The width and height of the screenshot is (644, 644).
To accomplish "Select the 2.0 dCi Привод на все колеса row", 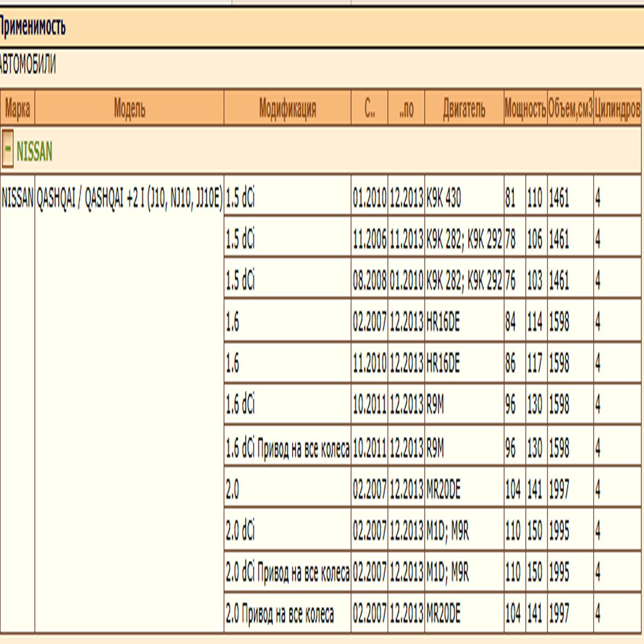I will click(287, 573).
